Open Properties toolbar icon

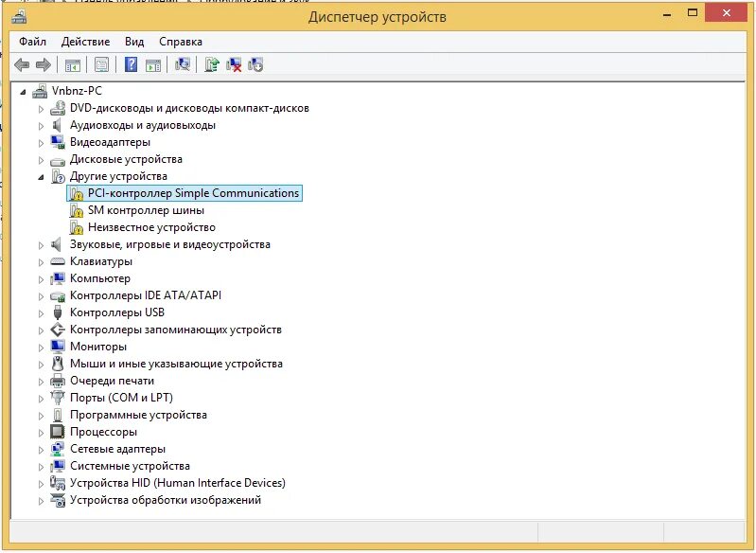pyautogui.click(x=102, y=64)
